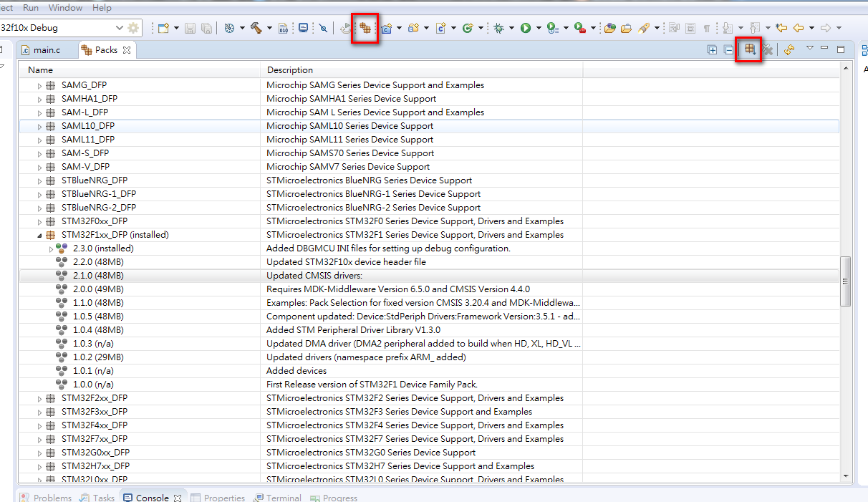Select the SAML11_DFP row

click(430, 140)
